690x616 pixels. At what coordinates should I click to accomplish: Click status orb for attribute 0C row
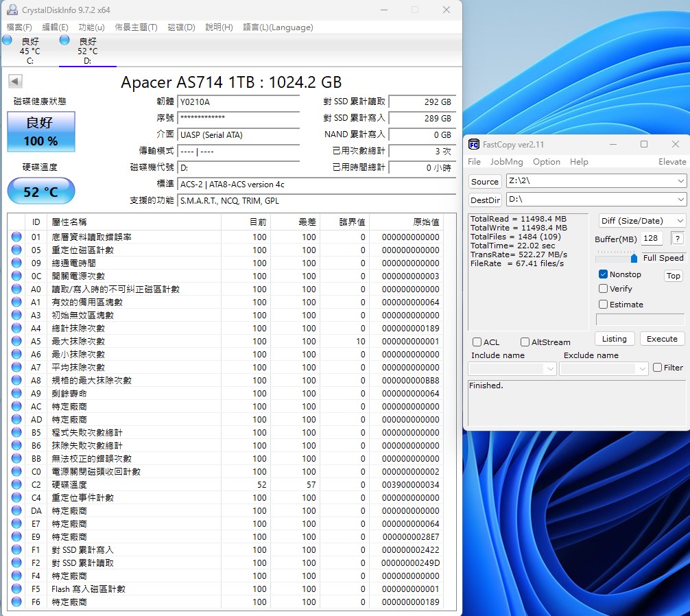[16, 276]
